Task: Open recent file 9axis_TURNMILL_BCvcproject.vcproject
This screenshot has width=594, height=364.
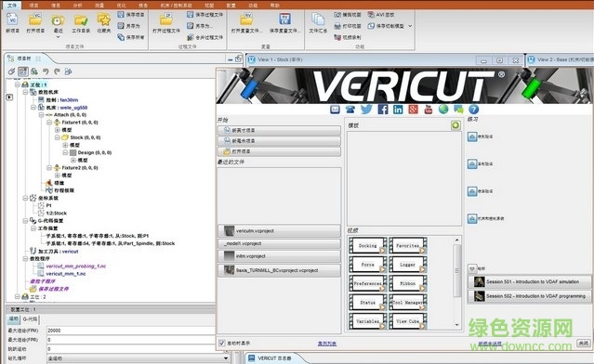Action: pos(279,270)
